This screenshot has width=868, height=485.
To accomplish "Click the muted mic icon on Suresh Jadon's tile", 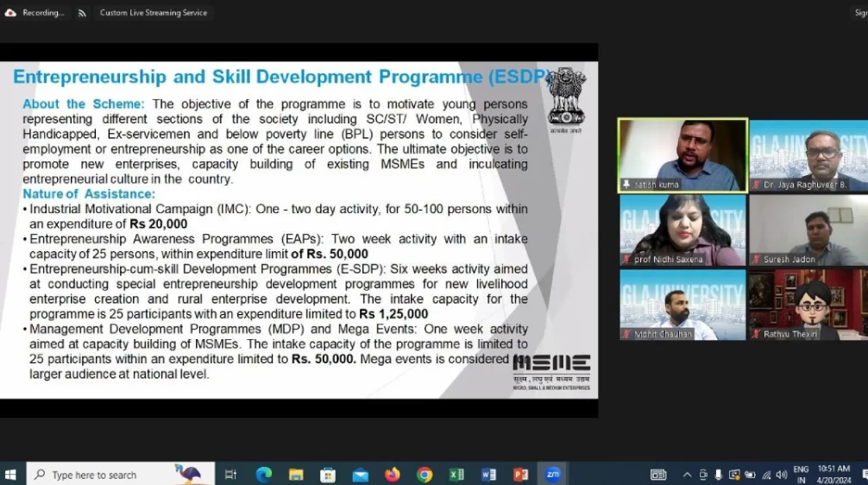I will tap(757, 259).
